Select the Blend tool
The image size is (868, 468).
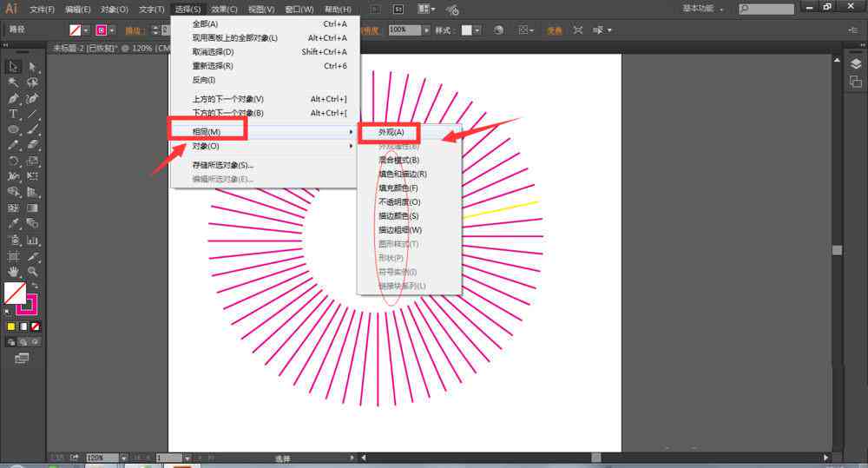(33, 224)
